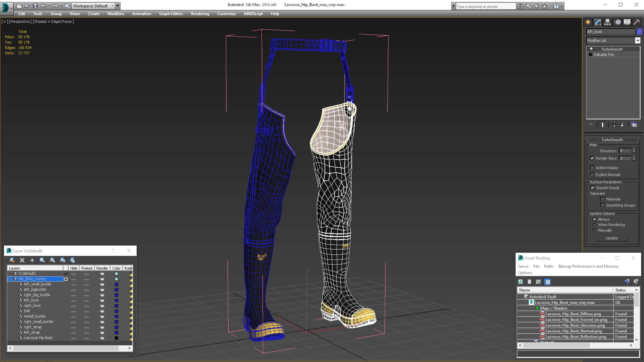This screenshot has width=644, height=362.
Task: Select right_boot in the layer list
Action: click(32, 305)
